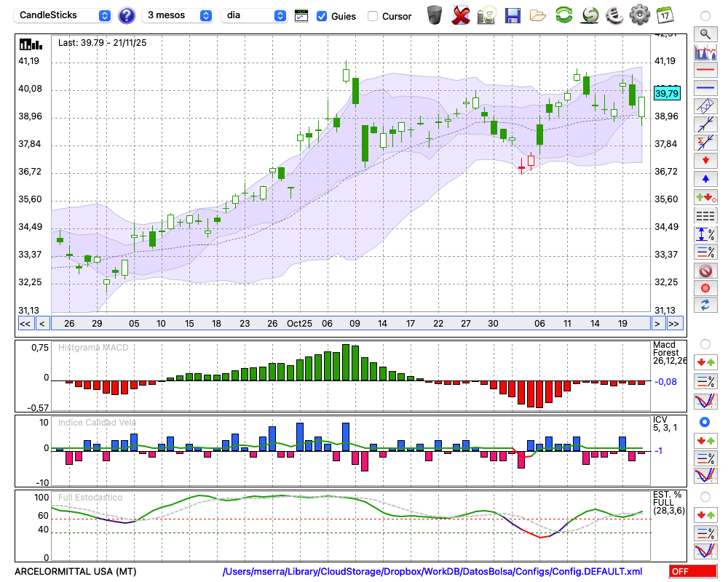Click the Estocastico panel lines percent icon
The width and height of the screenshot is (728, 582).
[x=705, y=533]
